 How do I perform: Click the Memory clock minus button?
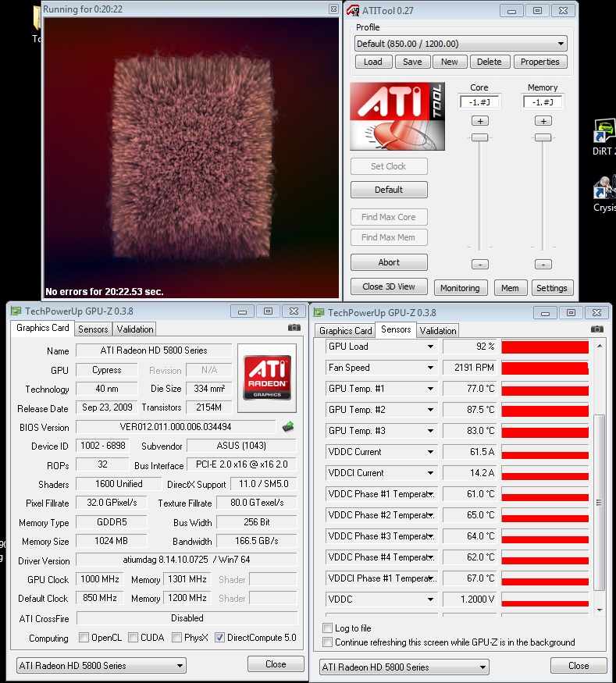[x=543, y=264]
